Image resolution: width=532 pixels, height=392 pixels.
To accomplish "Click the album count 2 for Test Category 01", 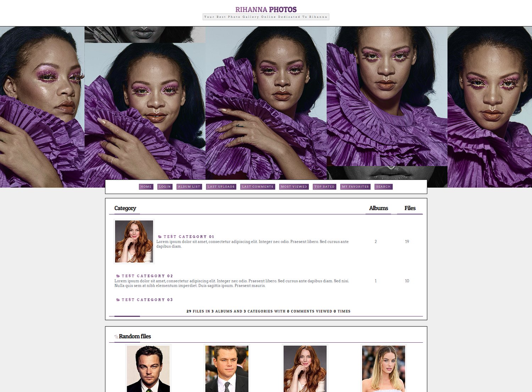I will pos(376,242).
